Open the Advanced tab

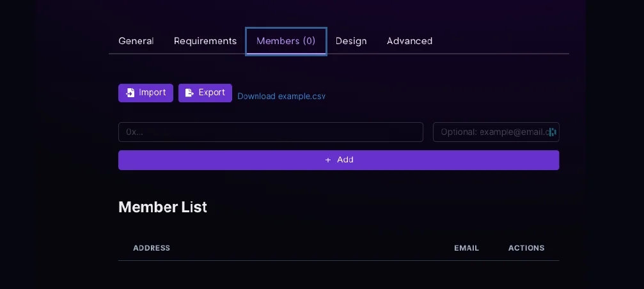[409, 41]
